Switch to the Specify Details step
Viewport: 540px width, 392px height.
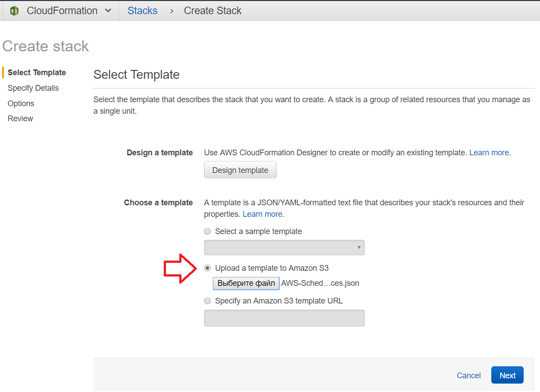pos(33,88)
